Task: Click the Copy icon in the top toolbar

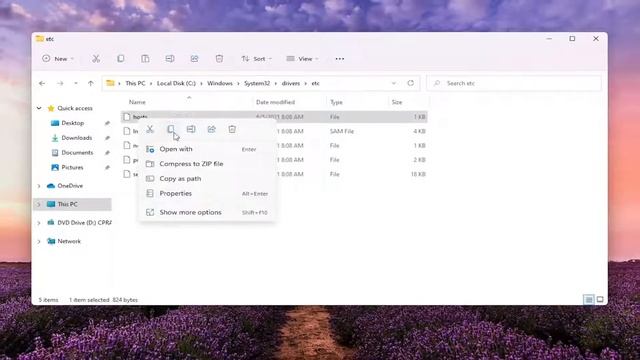Action: (x=121, y=59)
